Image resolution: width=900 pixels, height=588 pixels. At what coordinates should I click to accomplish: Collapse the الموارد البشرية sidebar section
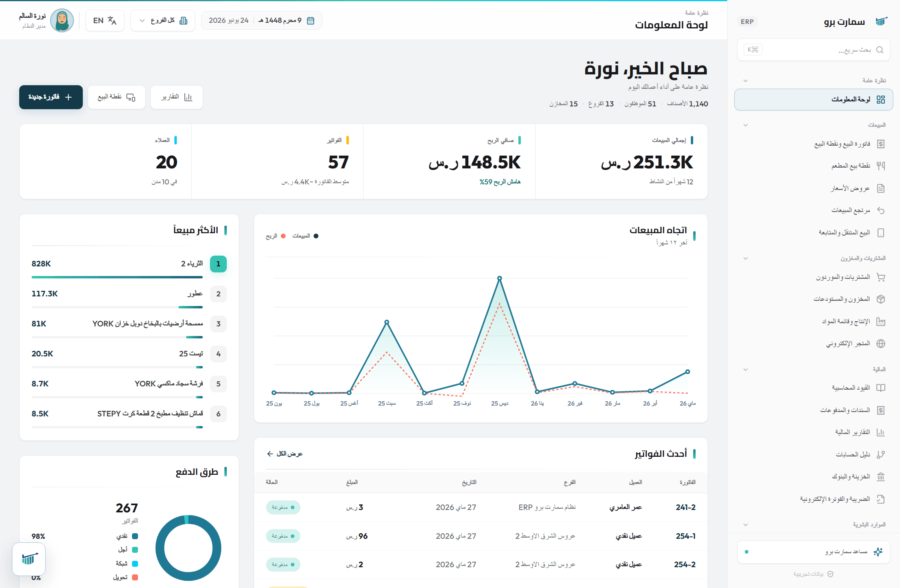(x=746, y=525)
